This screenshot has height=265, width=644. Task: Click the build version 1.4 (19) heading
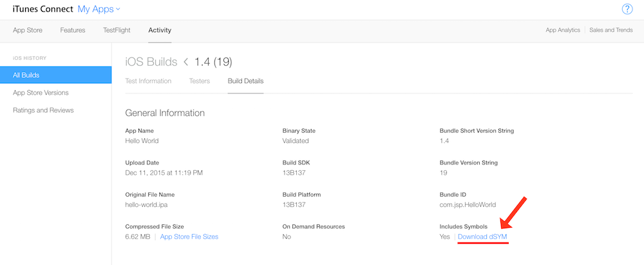click(213, 62)
